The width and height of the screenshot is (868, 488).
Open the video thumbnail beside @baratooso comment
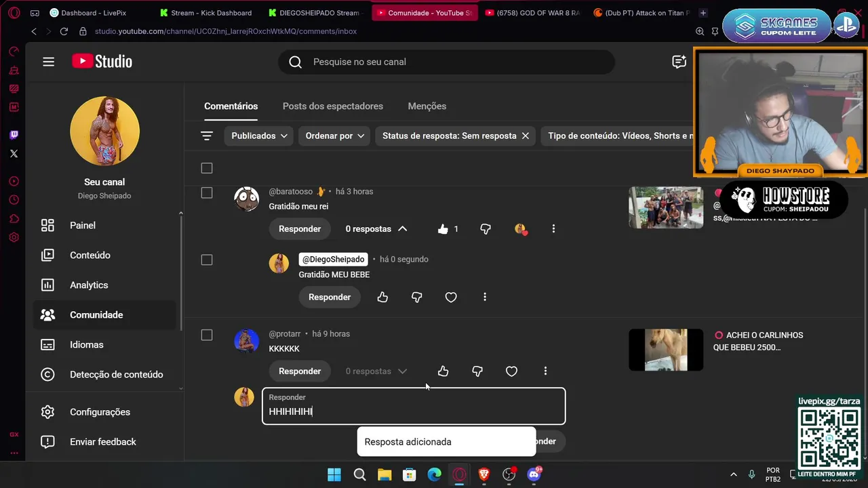[x=666, y=207]
